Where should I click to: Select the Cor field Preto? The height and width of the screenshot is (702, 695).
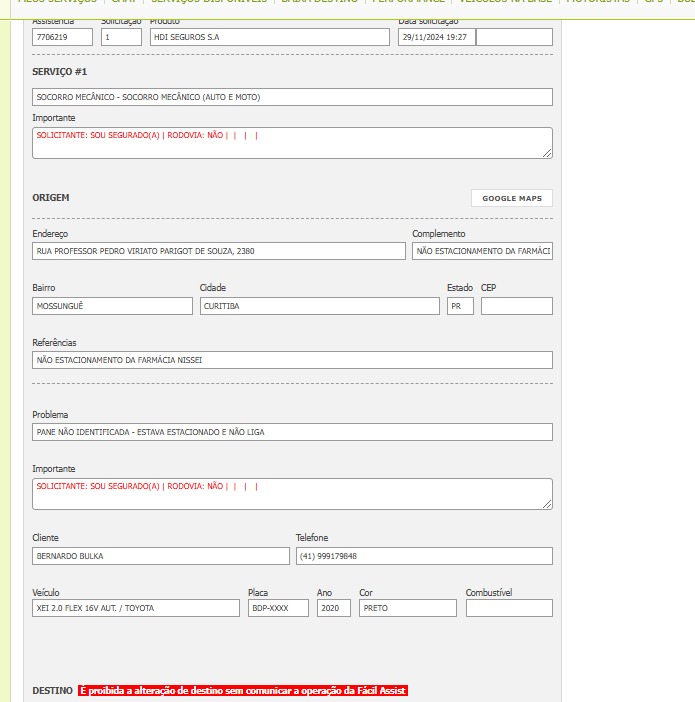pyautogui.click(x=408, y=608)
